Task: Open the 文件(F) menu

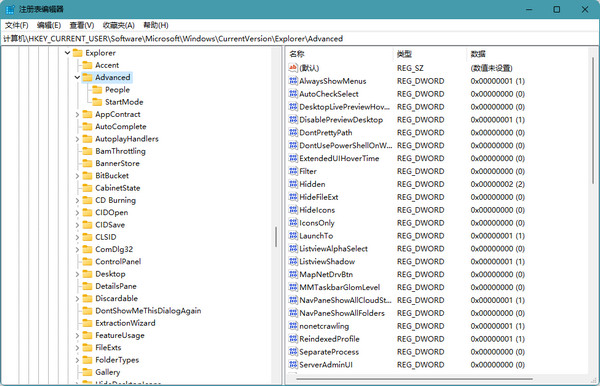Action: (16, 25)
